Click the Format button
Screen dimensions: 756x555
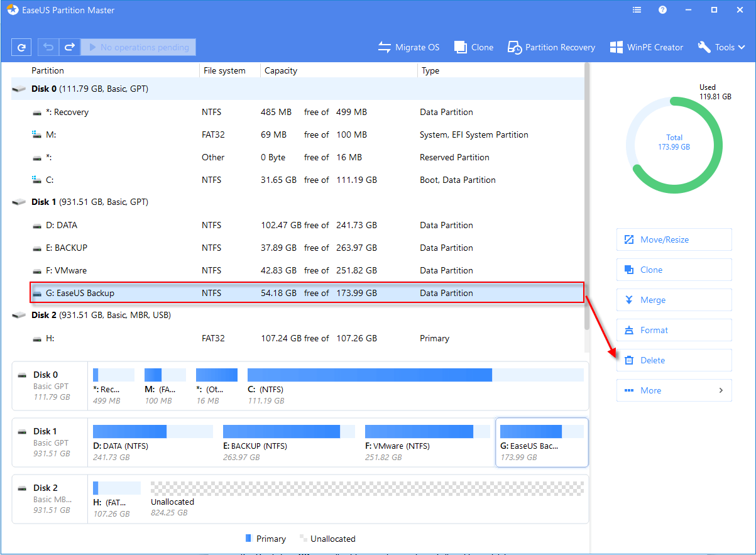tap(674, 330)
